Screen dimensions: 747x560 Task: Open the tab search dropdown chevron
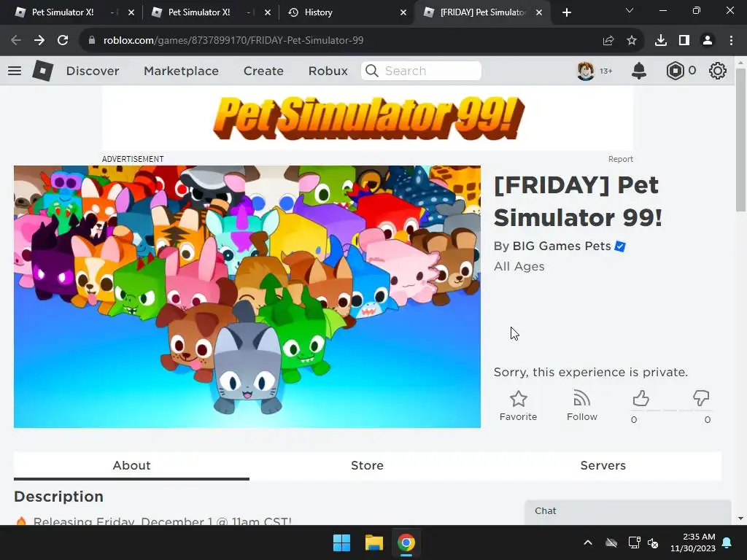pos(630,10)
